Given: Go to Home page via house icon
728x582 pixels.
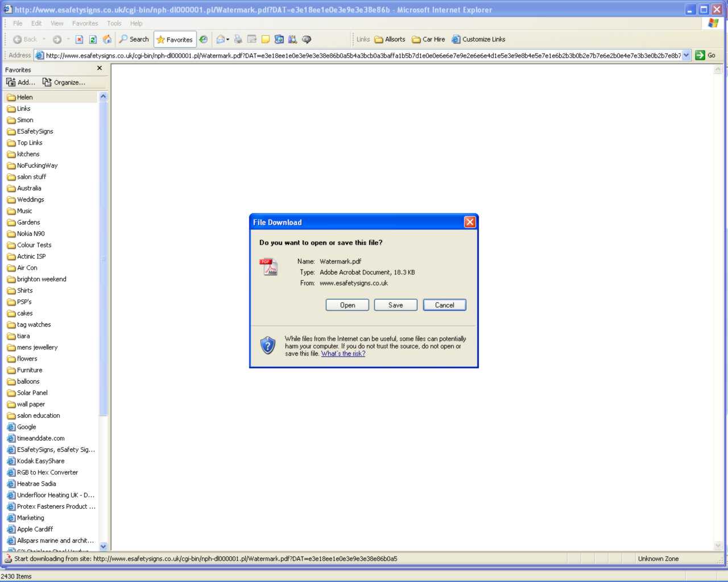Looking at the screenshot, I should tap(107, 39).
